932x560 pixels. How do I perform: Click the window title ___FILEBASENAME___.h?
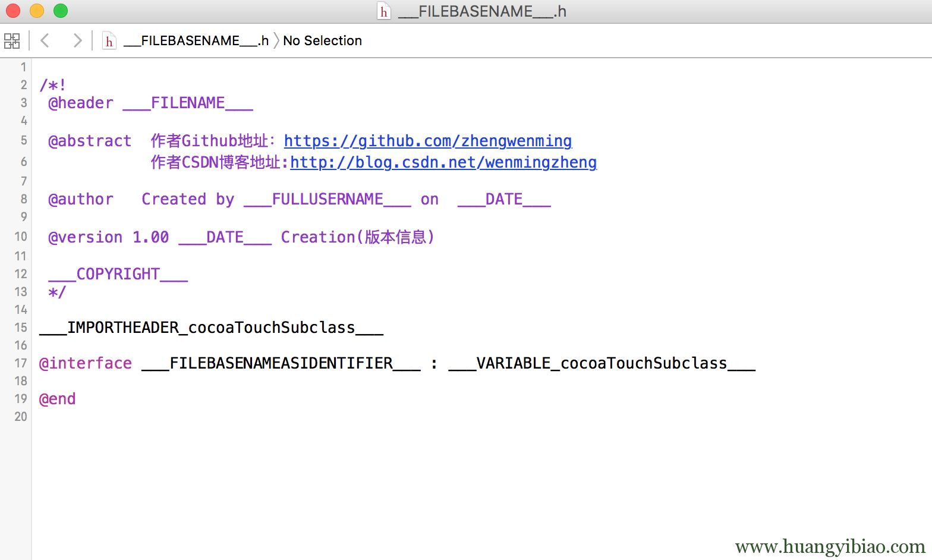(482, 11)
